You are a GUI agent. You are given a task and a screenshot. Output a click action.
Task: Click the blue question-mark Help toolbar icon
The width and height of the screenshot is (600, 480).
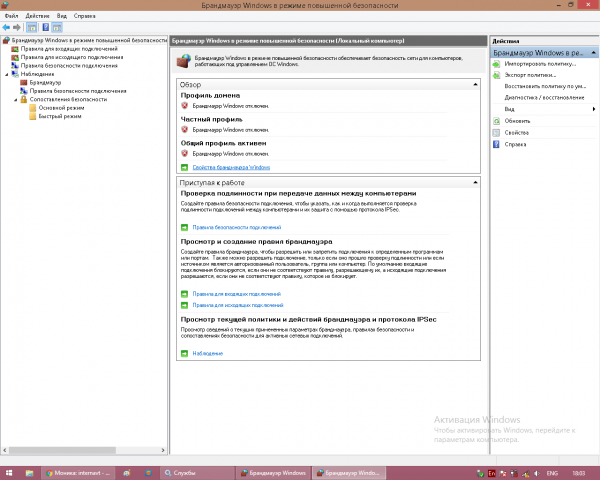tap(46, 28)
